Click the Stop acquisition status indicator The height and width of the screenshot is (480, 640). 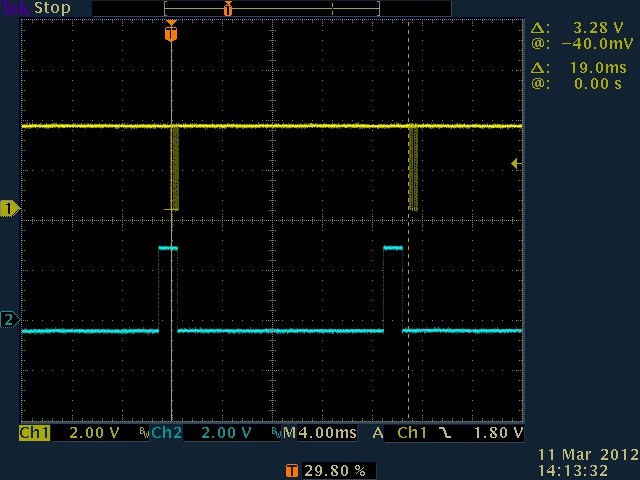[x=52, y=8]
